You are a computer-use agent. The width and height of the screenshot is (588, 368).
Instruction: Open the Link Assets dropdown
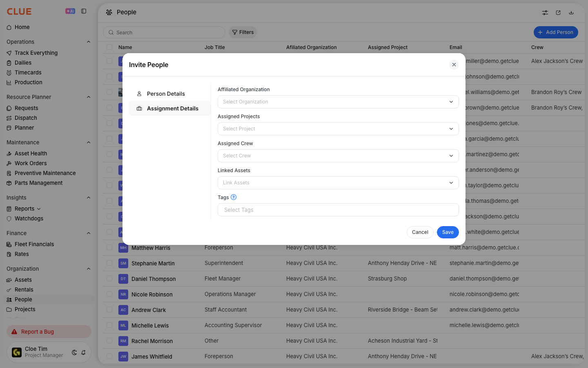click(338, 183)
